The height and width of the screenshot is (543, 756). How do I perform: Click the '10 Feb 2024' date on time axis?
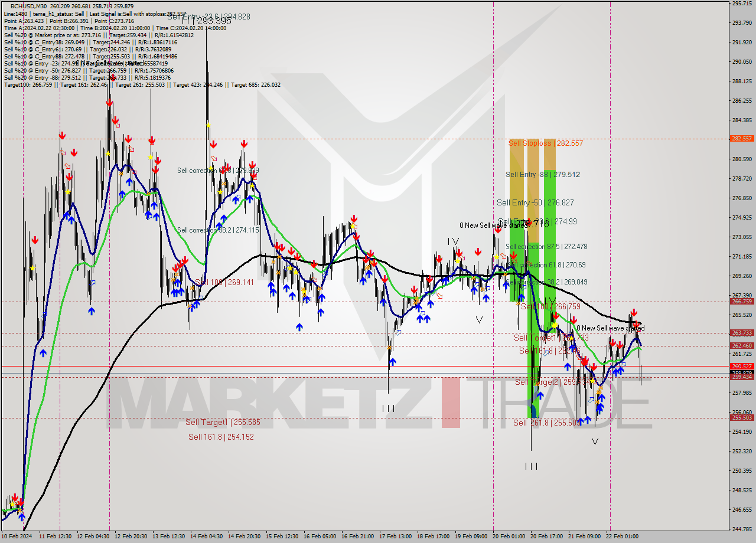[17, 537]
